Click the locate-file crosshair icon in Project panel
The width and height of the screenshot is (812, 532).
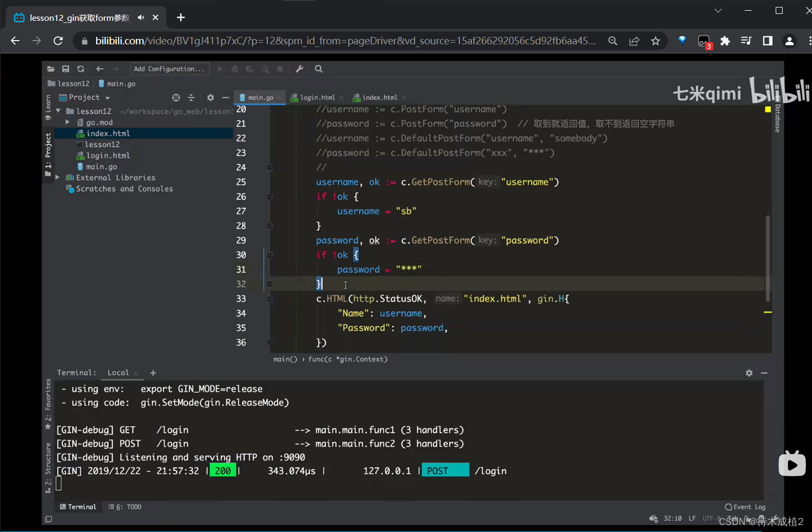pos(176,98)
